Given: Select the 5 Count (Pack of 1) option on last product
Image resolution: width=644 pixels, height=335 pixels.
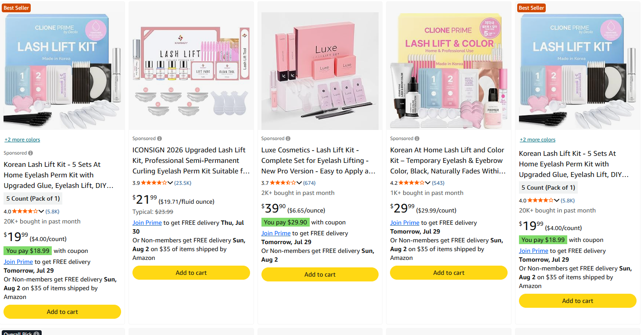Looking at the screenshot, I should pyautogui.click(x=548, y=187).
